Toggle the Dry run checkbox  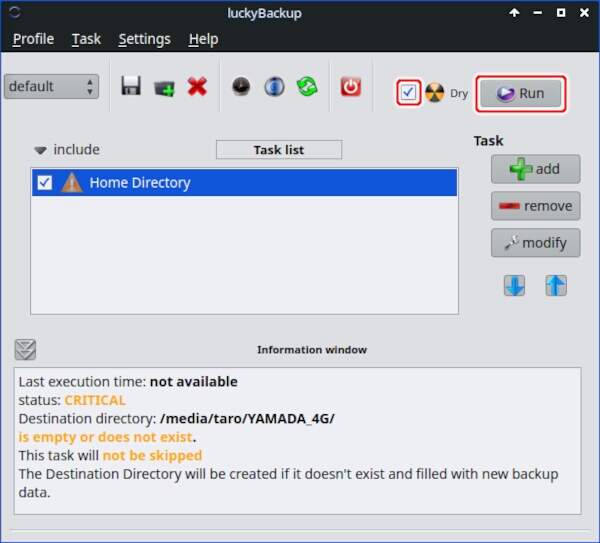tap(408, 93)
